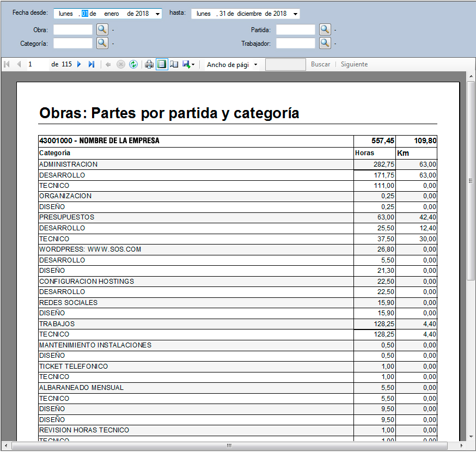Open the hasta date picker dropdown
476x452 pixels.
[x=295, y=14]
